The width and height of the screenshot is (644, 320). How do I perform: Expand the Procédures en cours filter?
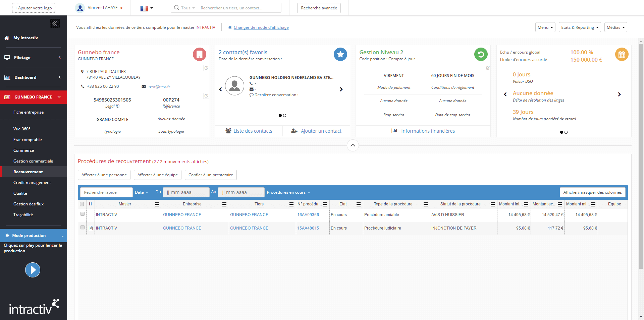288,192
